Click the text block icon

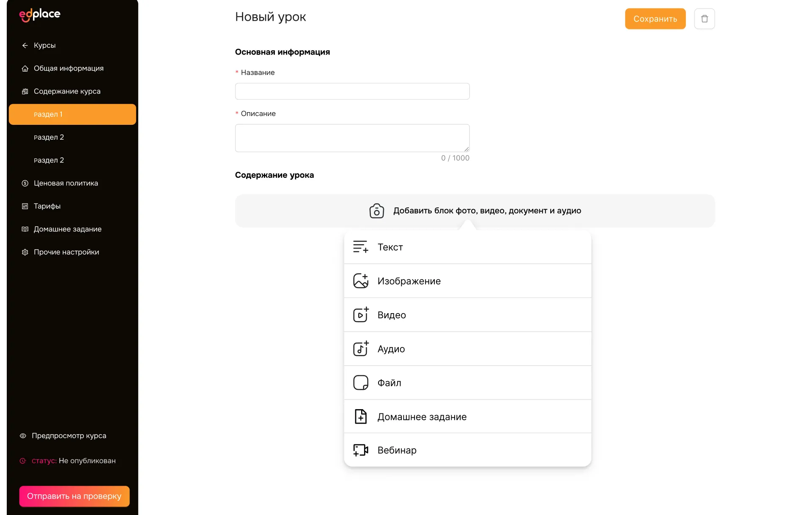pyautogui.click(x=361, y=247)
